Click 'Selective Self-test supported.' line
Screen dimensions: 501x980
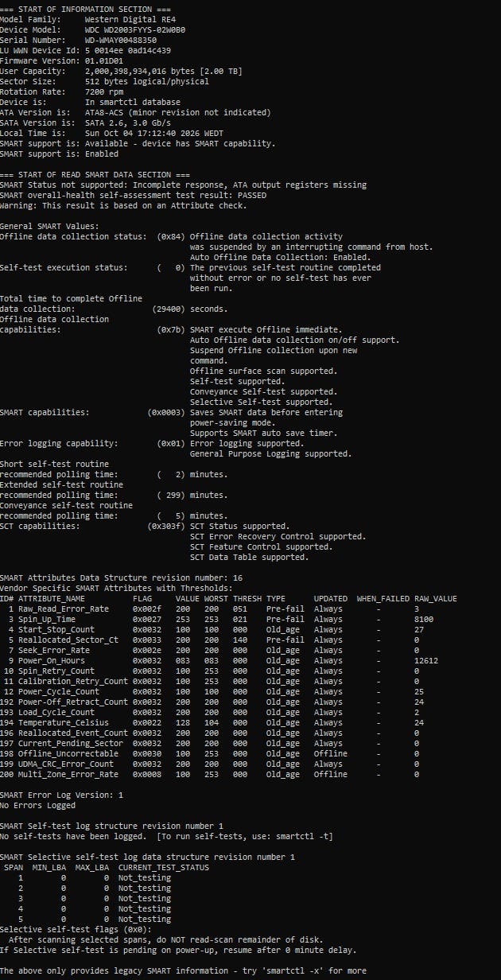(x=260, y=402)
